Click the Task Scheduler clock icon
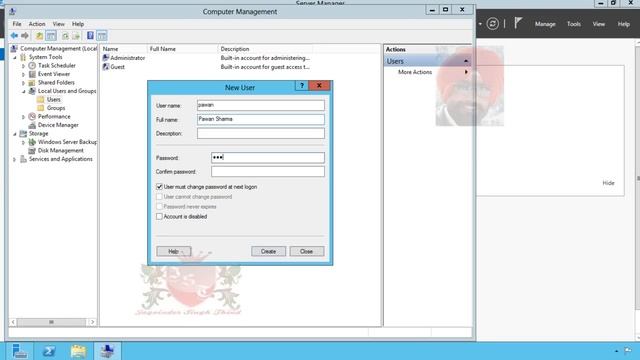 (32, 65)
